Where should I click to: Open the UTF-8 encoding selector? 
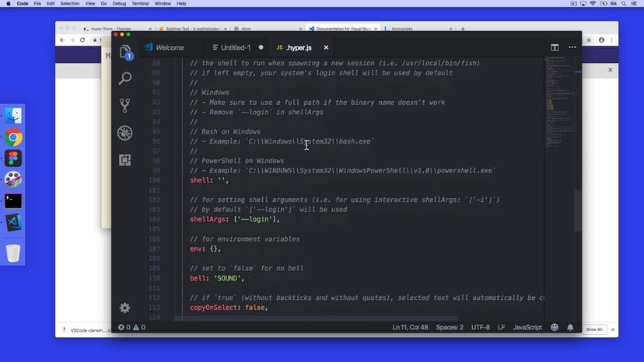coord(483,328)
